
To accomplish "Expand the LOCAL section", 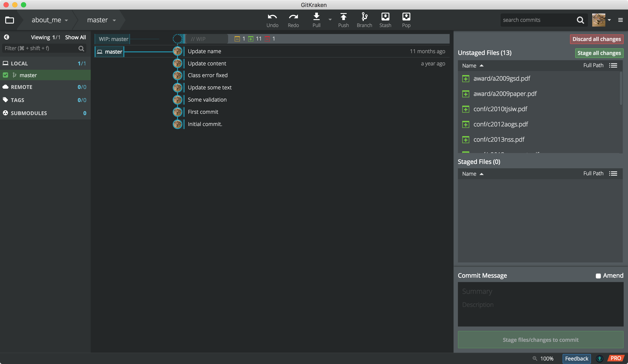I will [x=45, y=63].
